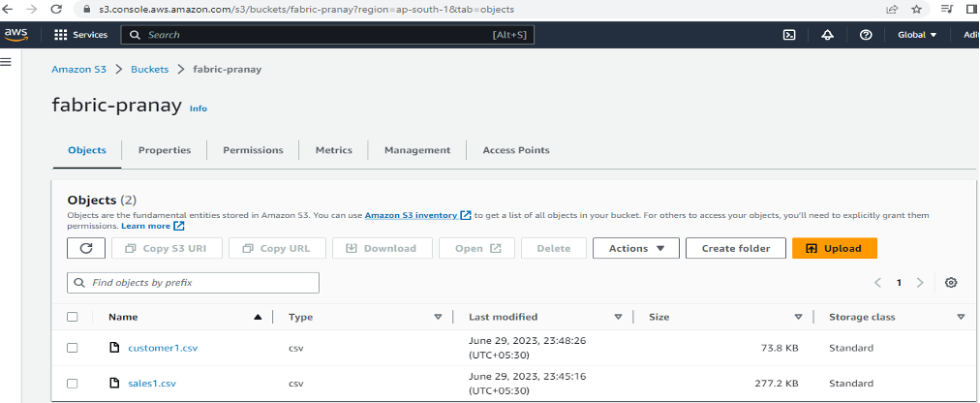Screen dimensions: 980x403
Task: Click the Copy S3 URI button
Action: coord(168,248)
